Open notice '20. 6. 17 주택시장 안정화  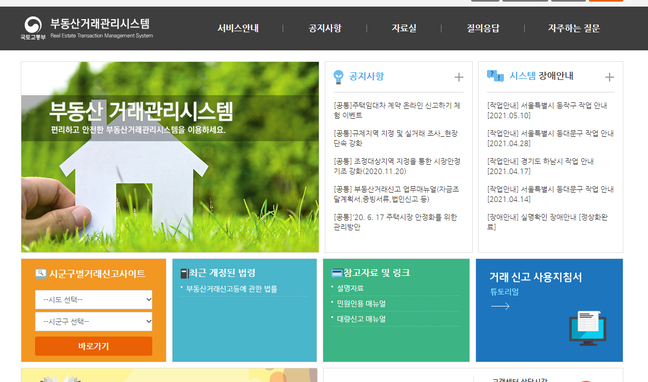tap(395, 222)
